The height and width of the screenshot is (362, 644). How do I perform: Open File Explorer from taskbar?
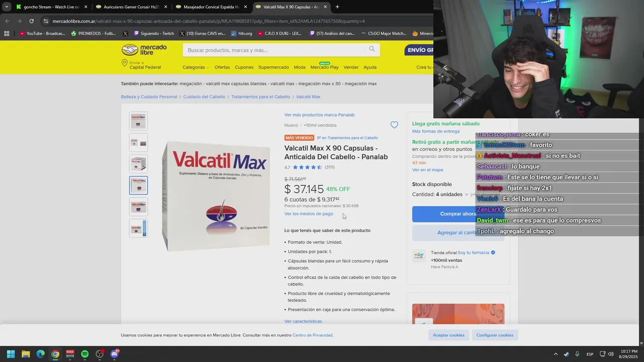[x=26, y=354]
